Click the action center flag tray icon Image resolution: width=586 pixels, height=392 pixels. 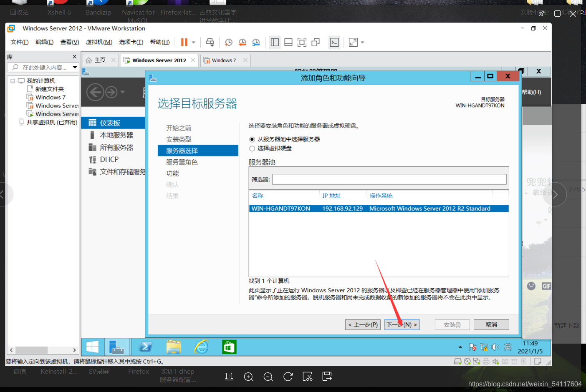472,347
